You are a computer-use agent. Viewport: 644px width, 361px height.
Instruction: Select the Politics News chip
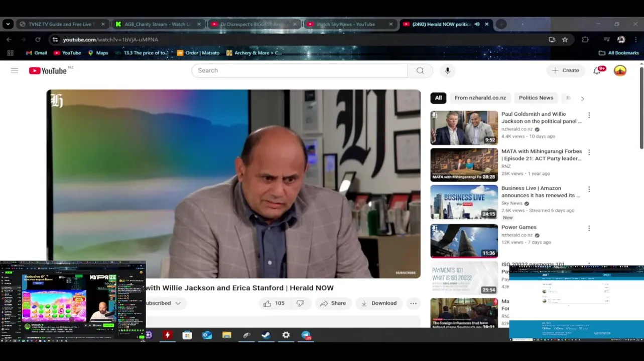[x=536, y=98]
